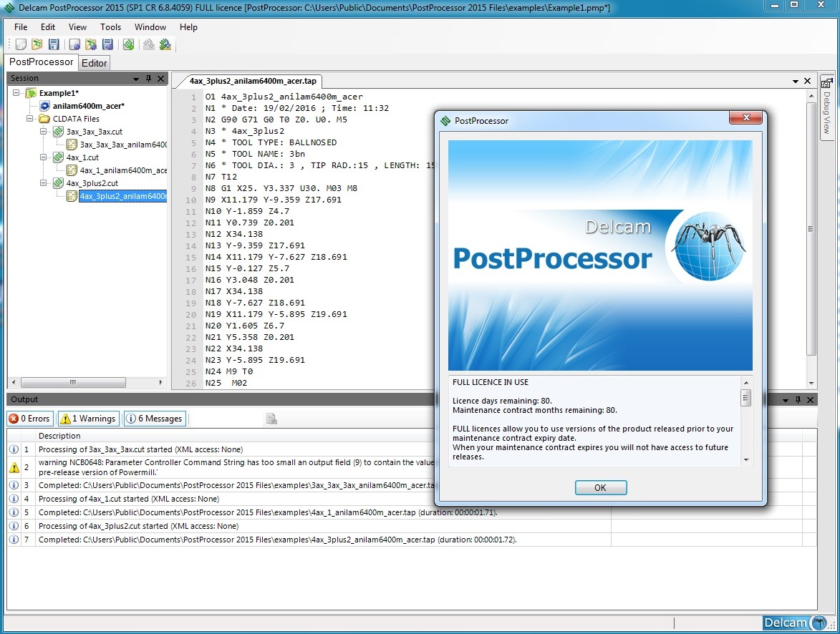Open the Help menu
This screenshot has height=634, width=840.
[188, 26]
